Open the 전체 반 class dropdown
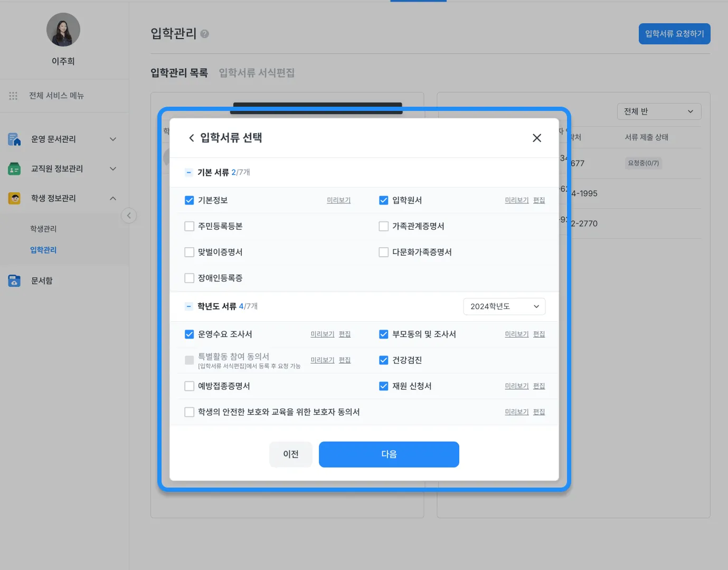This screenshot has width=728, height=570. tap(659, 111)
